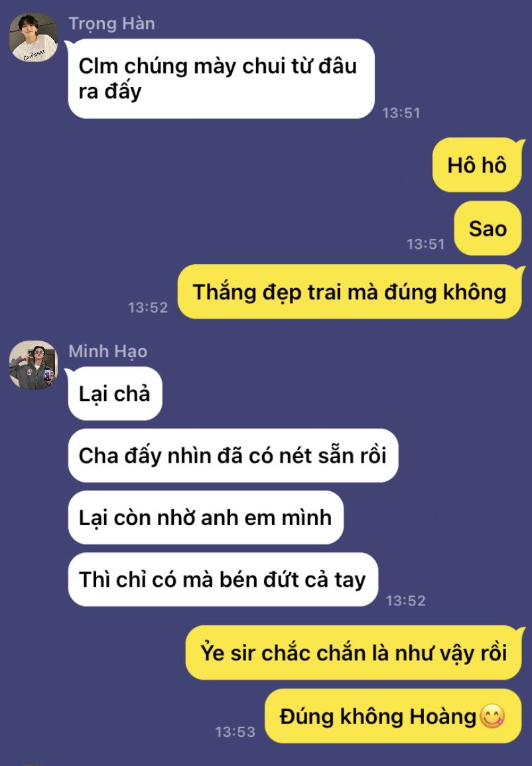
Task: Tap 'Ye sir chắc chắn là như vậy rồi' bubble
Action: [354, 652]
